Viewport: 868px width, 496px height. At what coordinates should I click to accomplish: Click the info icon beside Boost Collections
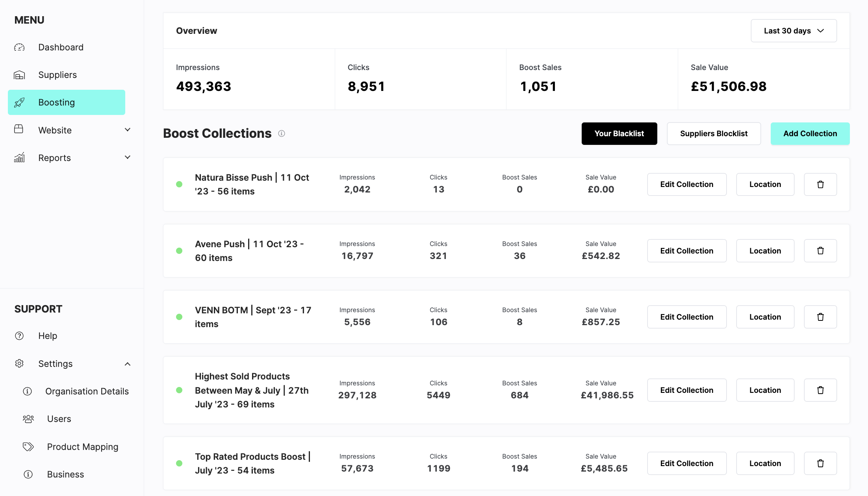282,133
